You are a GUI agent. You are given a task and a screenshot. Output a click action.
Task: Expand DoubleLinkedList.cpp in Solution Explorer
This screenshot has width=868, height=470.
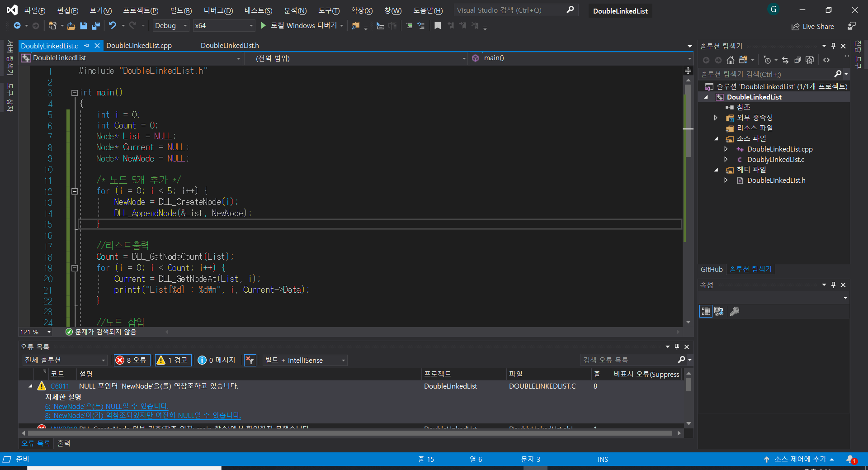coord(726,149)
